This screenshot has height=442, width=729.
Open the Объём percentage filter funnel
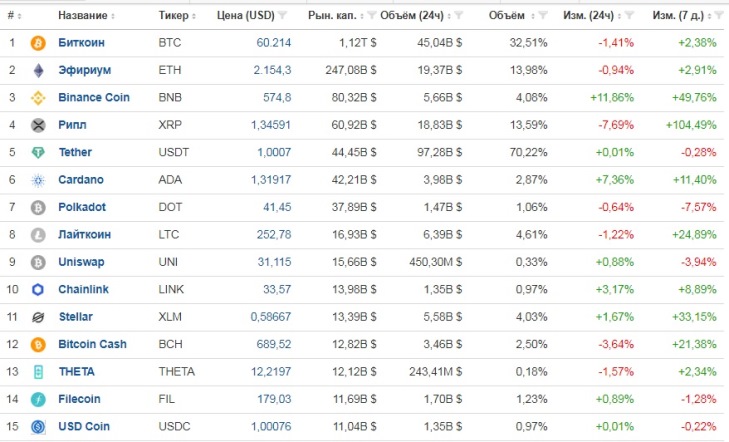tap(543, 16)
